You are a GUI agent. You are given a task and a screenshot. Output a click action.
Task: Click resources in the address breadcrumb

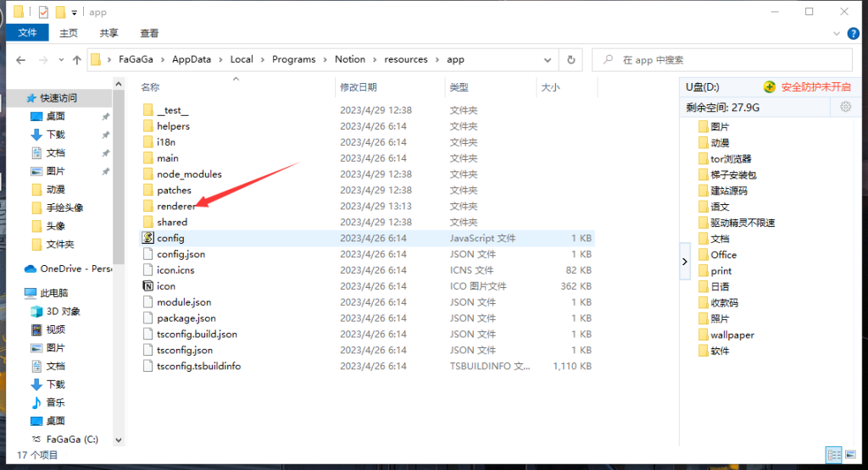point(406,59)
